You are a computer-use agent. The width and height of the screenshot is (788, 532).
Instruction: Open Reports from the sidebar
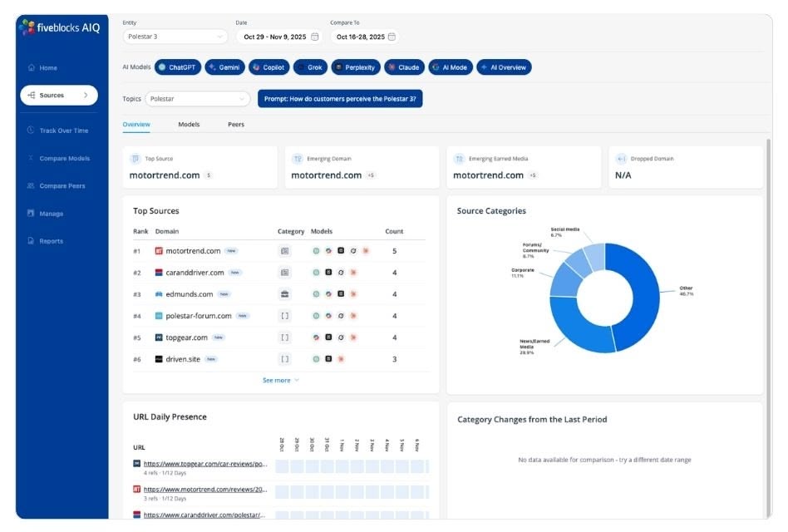coord(51,241)
